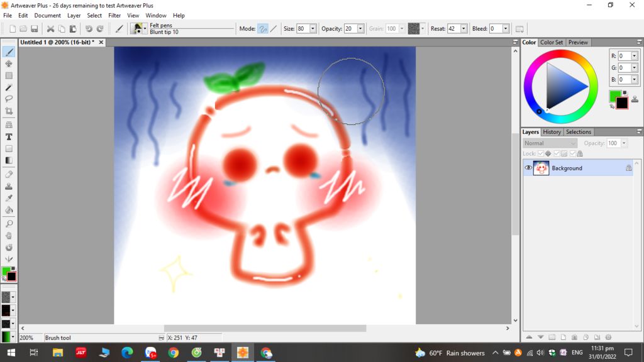The image size is (644, 362).
Task: Select the Brush tool in the toolbox
Action: point(9,52)
